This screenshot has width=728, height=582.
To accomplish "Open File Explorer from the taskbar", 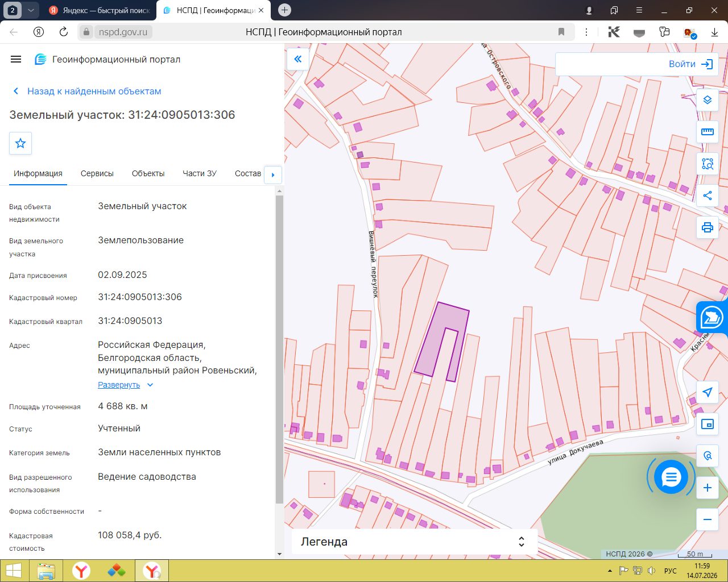I will pos(46,571).
